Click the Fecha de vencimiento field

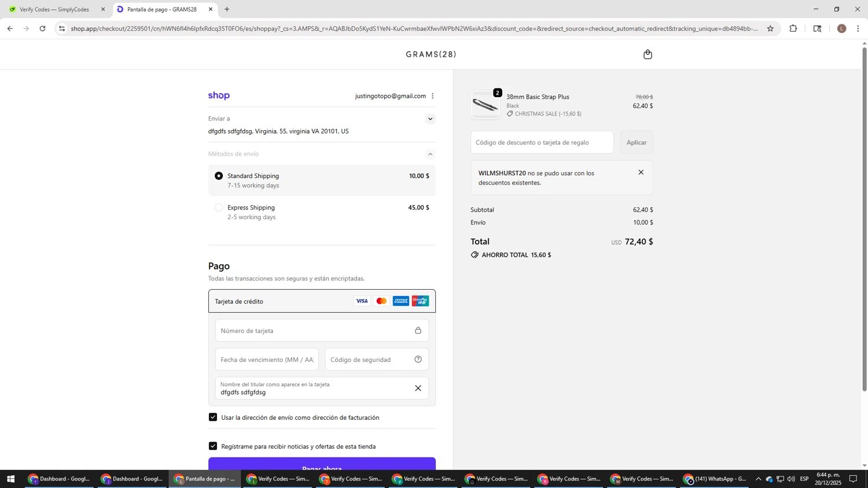pyautogui.click(x=267, y=360)
